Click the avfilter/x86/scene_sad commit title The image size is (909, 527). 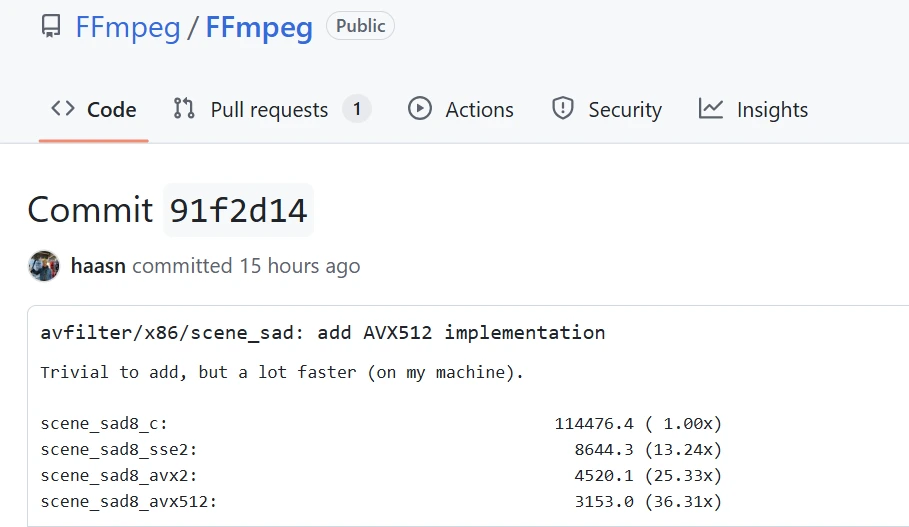tap(322, 333)
